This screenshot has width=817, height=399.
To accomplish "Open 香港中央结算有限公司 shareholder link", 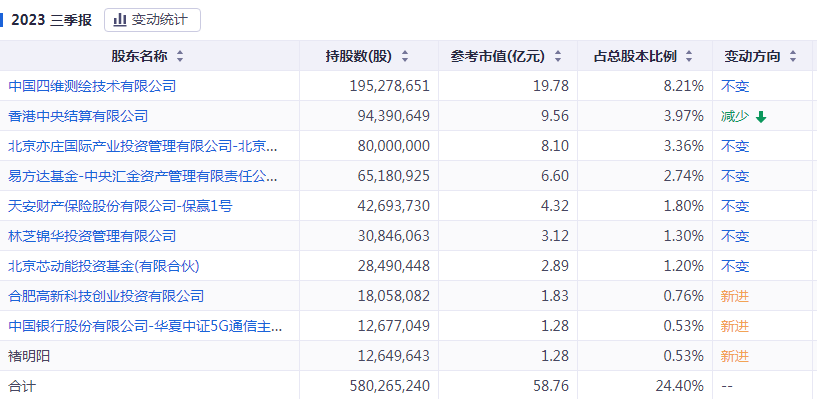I will click(x=78, y=116).
